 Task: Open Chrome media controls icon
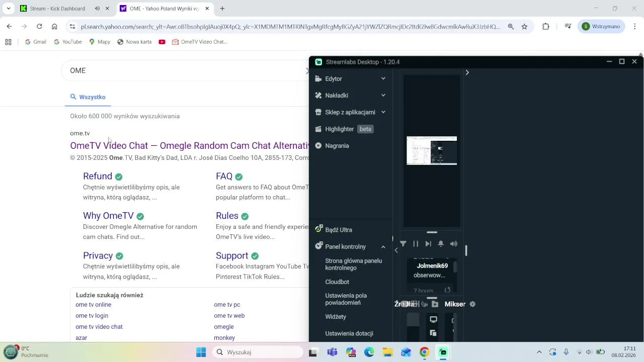[x=568, y=27]
